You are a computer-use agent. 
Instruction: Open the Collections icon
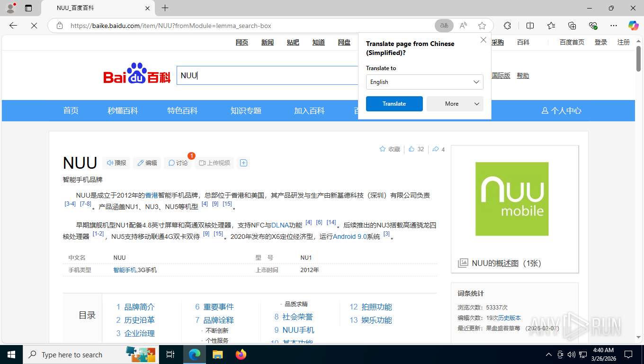[x=572, y=26]
